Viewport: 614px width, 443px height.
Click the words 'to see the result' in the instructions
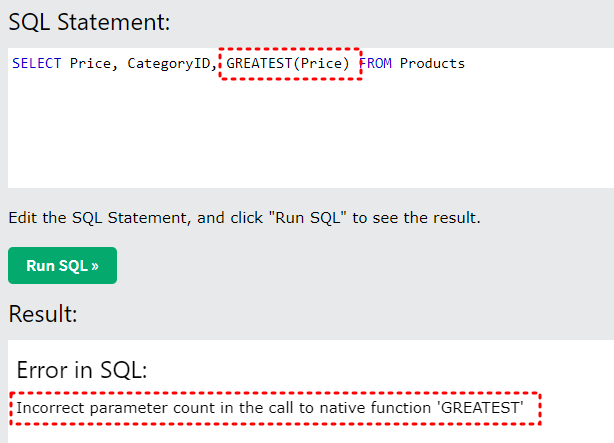(x=416, y=217)
